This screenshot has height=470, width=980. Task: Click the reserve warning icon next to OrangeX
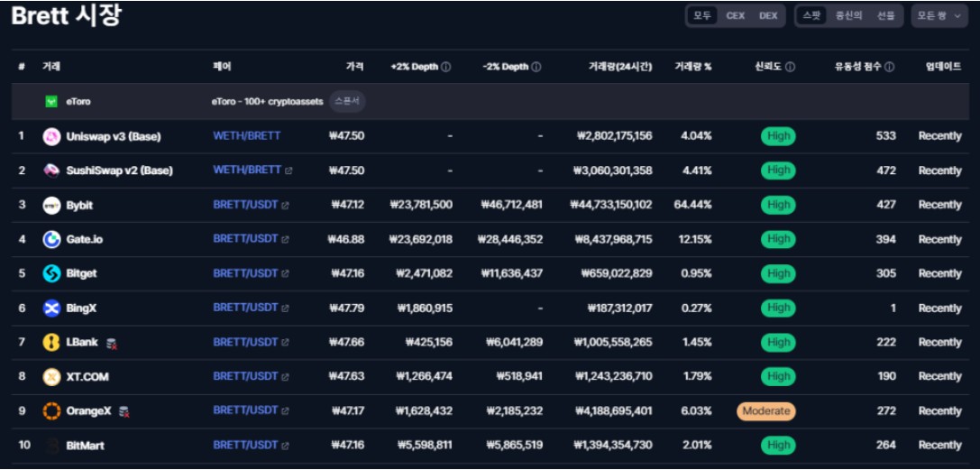click(124, 412)
